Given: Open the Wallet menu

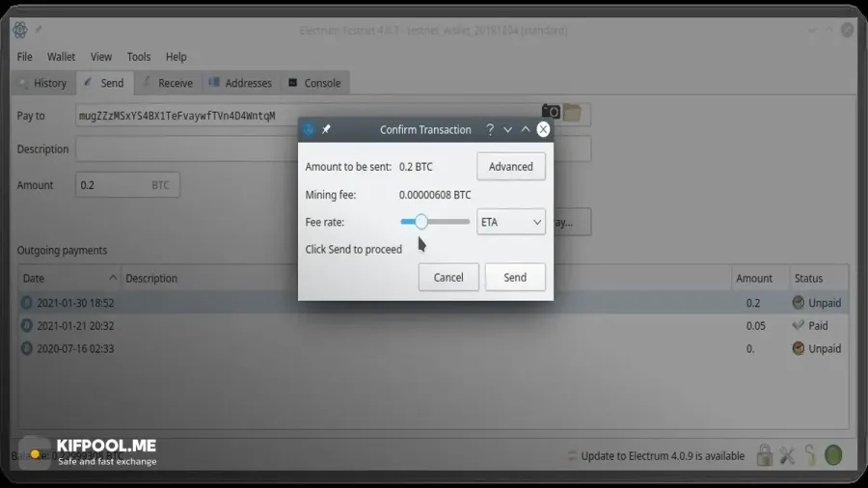Looking at the screenshot, I should (61, 57).
